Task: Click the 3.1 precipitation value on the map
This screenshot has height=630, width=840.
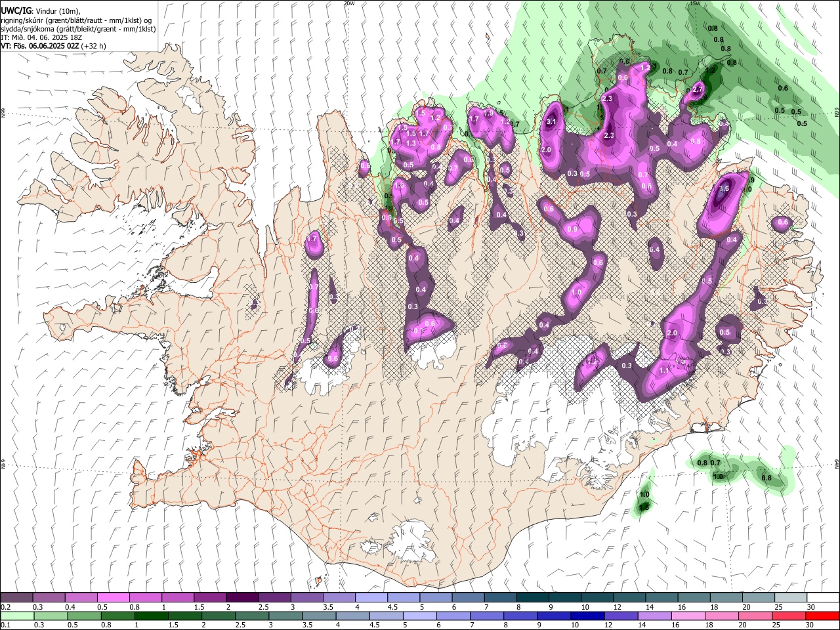Action: point(551,121)
